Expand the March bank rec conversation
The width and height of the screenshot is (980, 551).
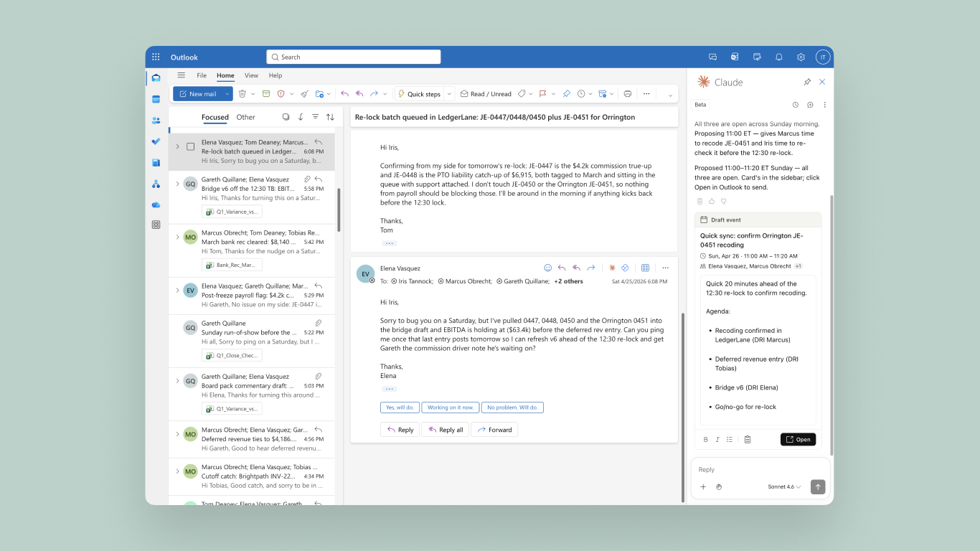coord(177,237)
